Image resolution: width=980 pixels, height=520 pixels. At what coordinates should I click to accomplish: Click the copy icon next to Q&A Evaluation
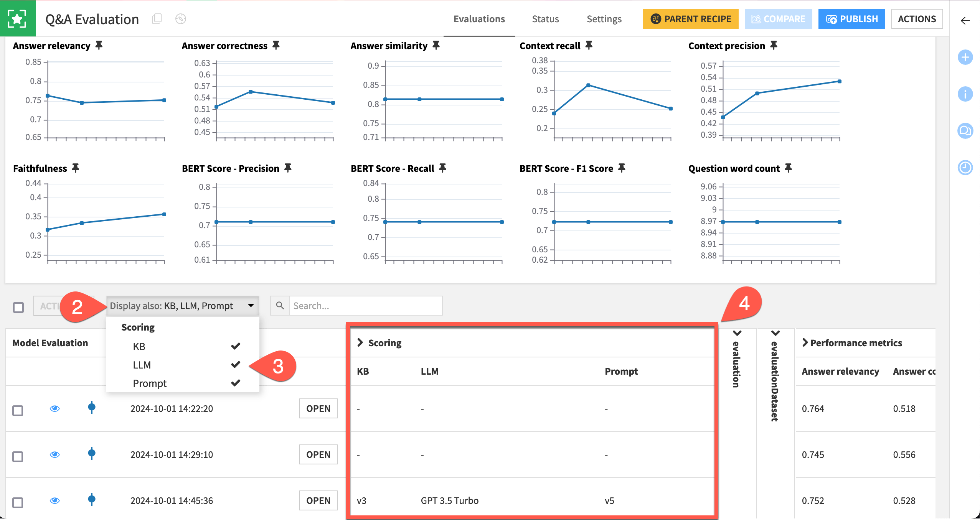point(157,19)
